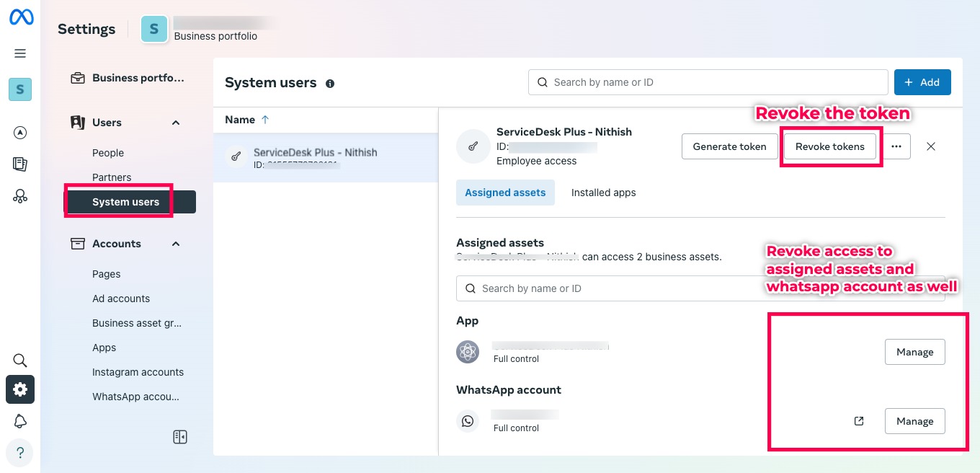Click the Name column header
Viewport: 980px width, 473px height.
tap(240, 120)
